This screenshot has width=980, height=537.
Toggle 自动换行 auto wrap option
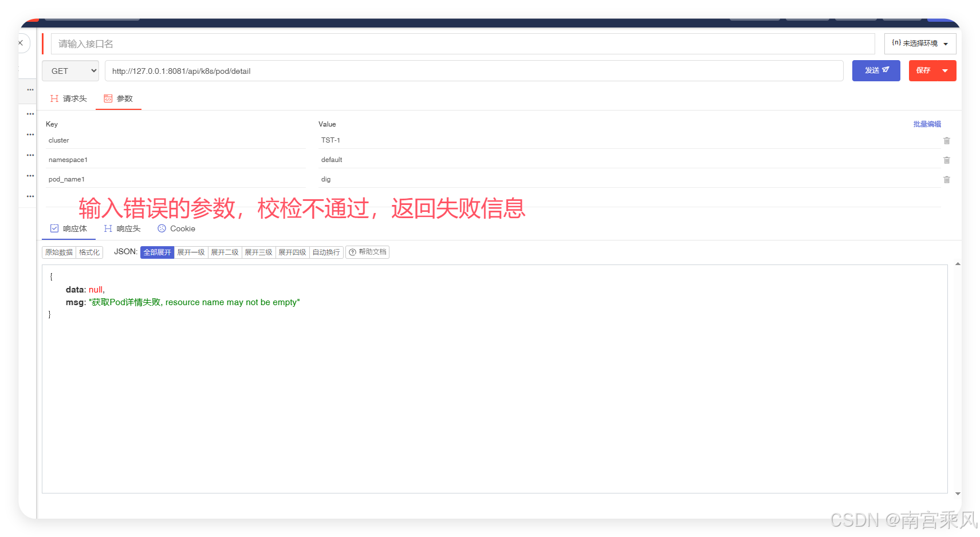tap(326, 252)
